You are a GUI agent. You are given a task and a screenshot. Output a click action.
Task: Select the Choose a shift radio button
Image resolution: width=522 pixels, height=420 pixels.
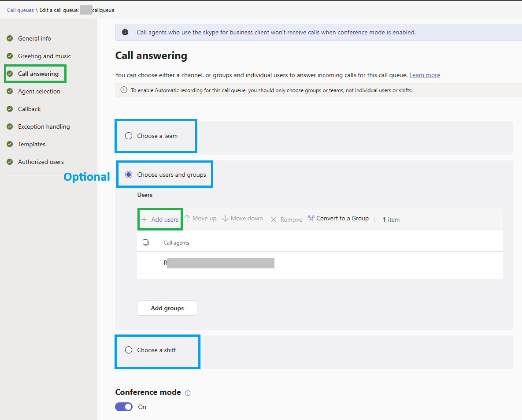click(x=129, y=350)
